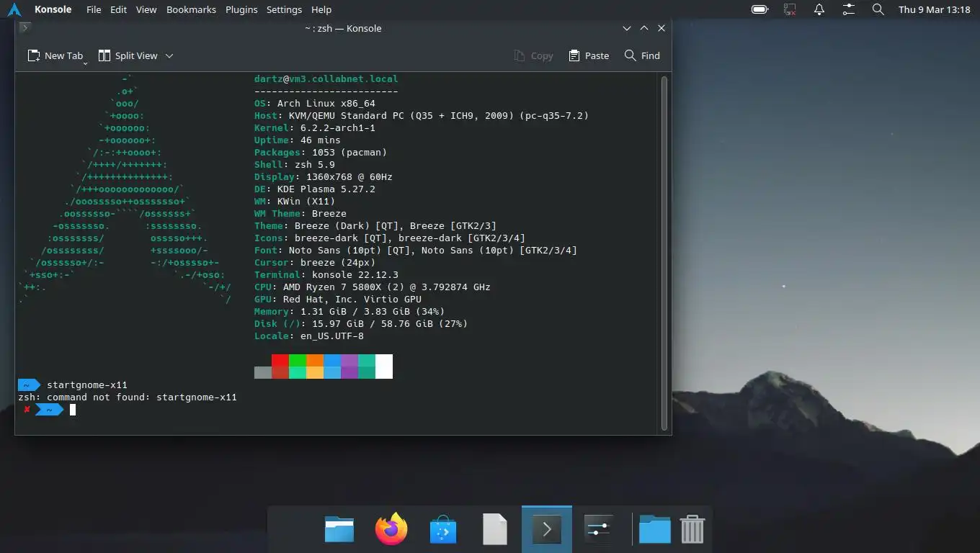This screenshot has width=980, height=553.
Task: Open the search icon in top panel
Action: coord(878,9)
